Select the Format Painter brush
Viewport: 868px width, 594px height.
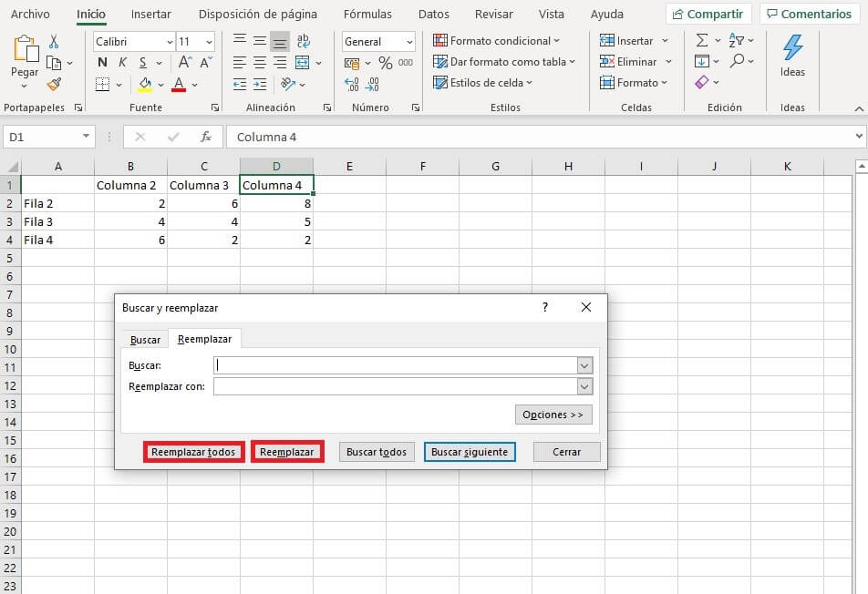coord(54,84)
